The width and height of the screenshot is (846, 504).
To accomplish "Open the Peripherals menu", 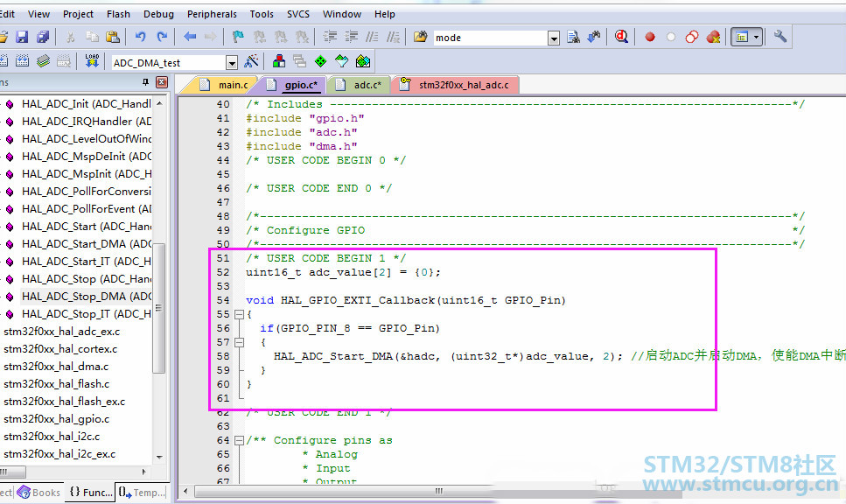I will (212, 14).
